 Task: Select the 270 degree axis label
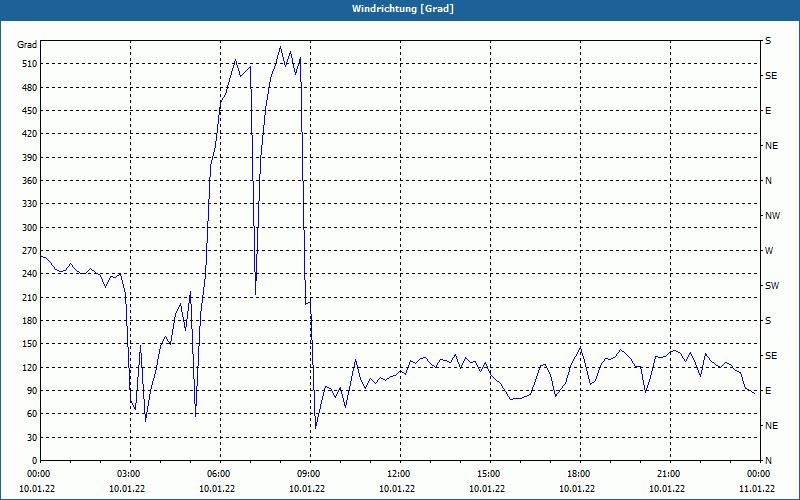[x=30, y=251]
